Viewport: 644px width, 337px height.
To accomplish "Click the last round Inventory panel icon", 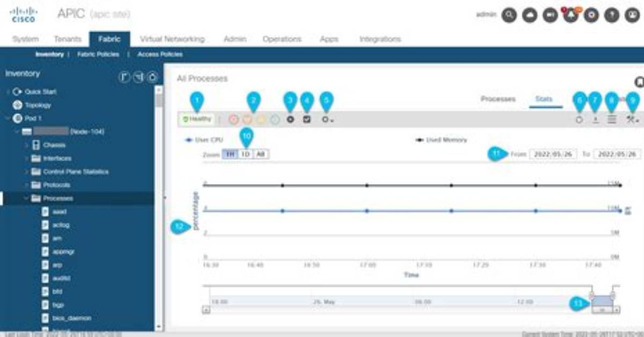I will coord(152,78).
